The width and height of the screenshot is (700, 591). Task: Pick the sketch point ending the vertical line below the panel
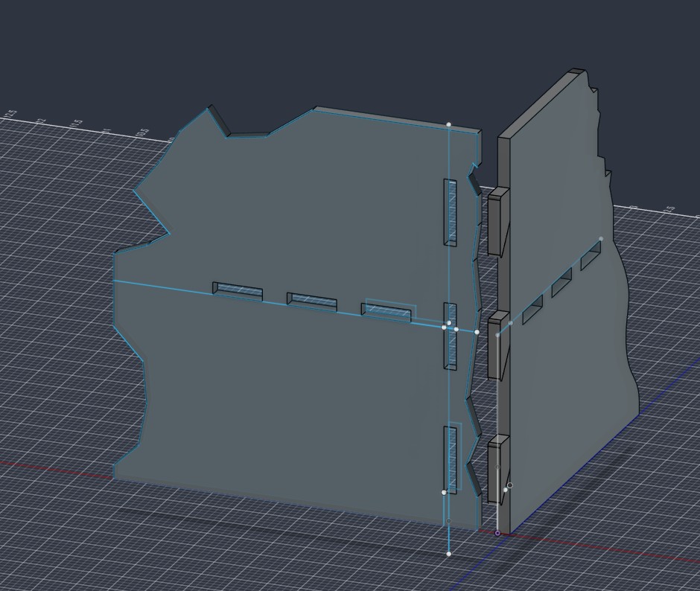tap(448, 554)
